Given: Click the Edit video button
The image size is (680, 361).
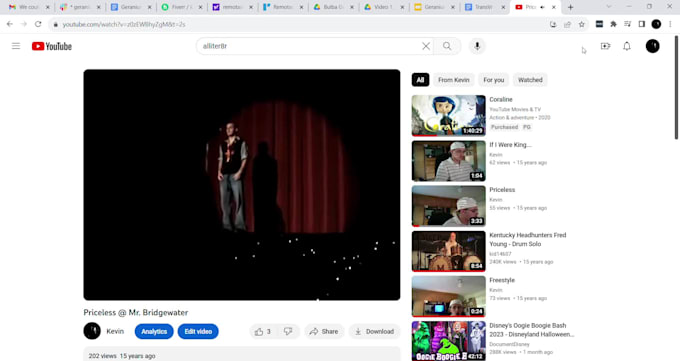Looking at the screenshot, I should (x=198, y=331).
